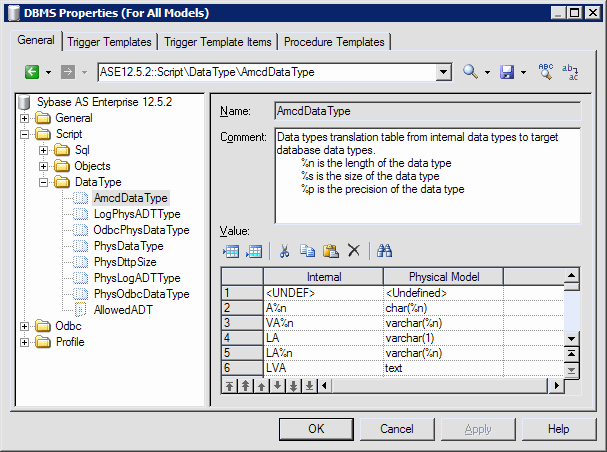Click the Delete X icon
This screenshot has width=607, height=452.
coord(354,251)
